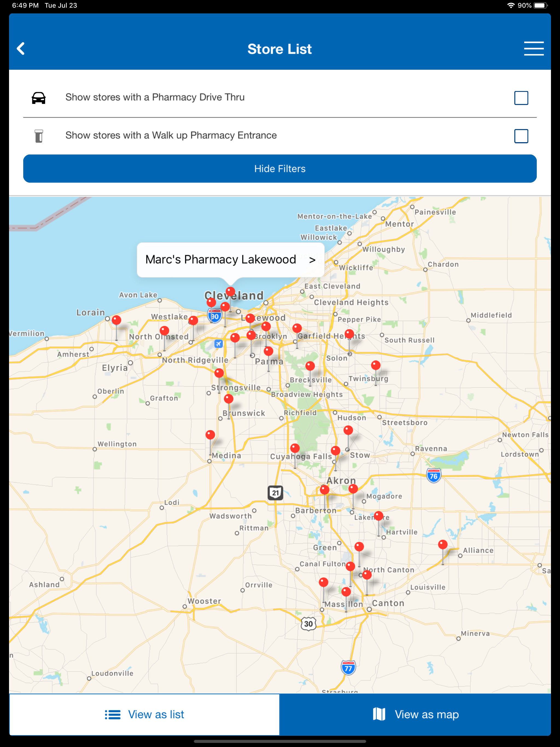Image resolution: width=560 pixels, height=747 pixels.
Task: Select the pin at North Canton
Action: click(x=367, y=574)
